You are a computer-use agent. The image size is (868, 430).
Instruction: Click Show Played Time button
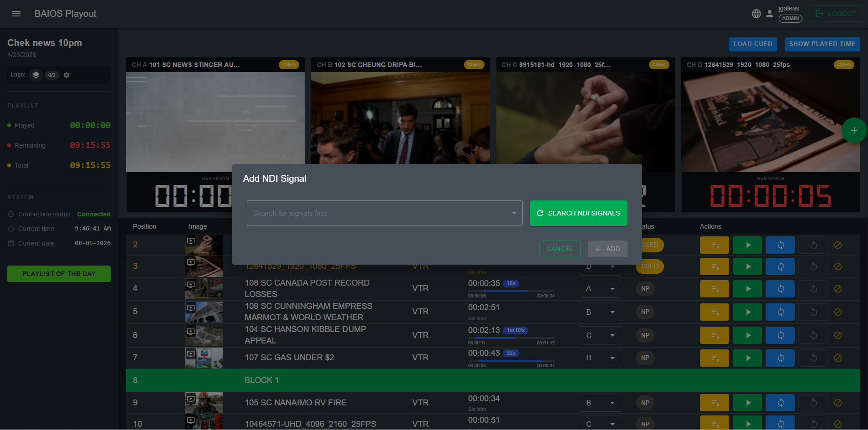coord(822,44)
